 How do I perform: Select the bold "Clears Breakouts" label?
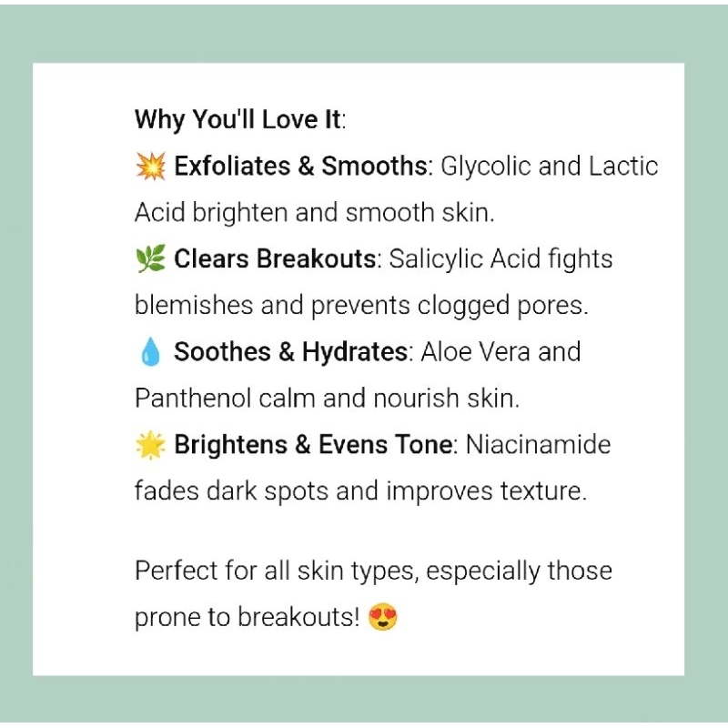coord(274,259)
